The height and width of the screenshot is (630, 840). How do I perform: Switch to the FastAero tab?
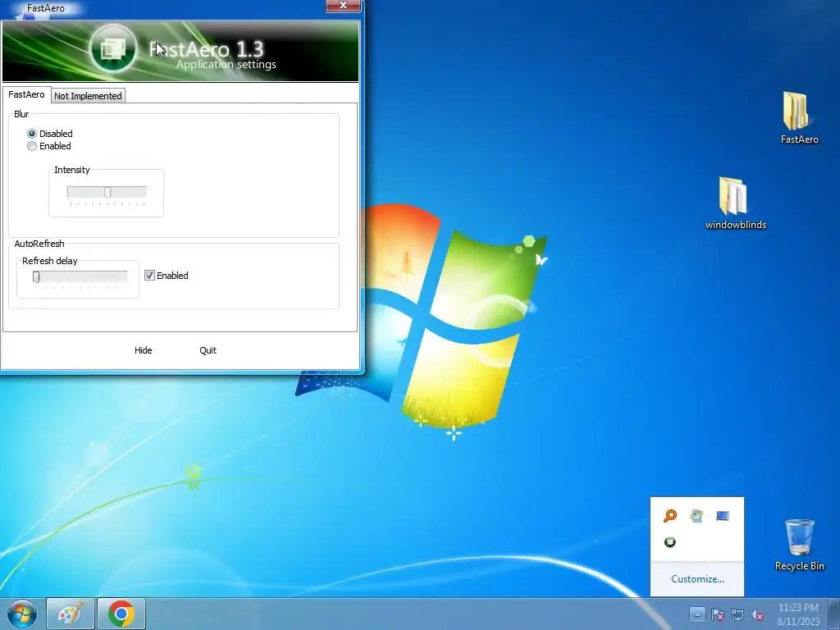coord(26,94)
